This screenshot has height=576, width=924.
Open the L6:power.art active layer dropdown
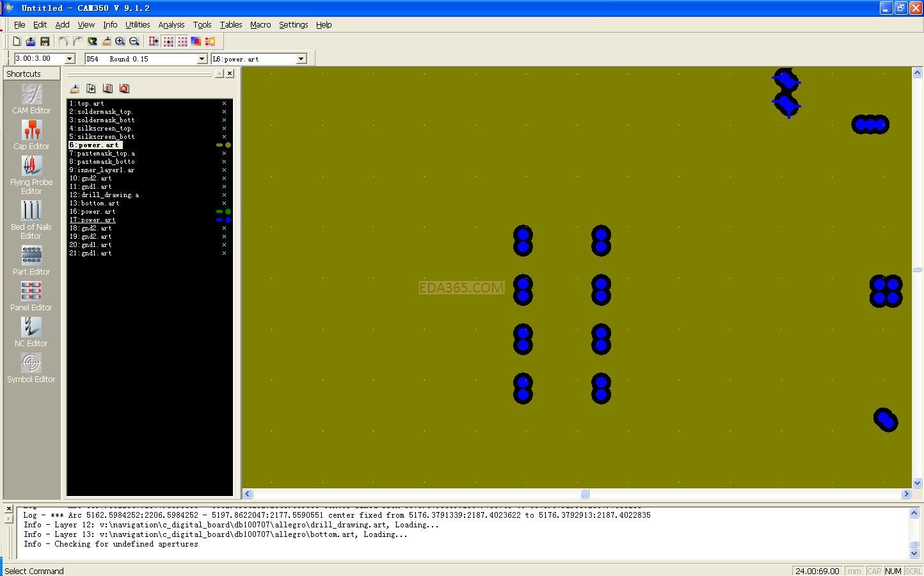click(301, 59)
